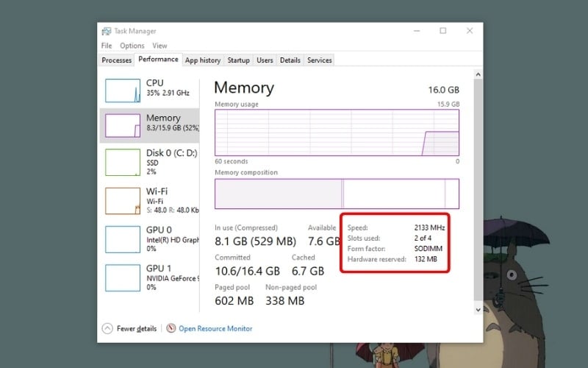Select the Performance tab

coord(158,60)
